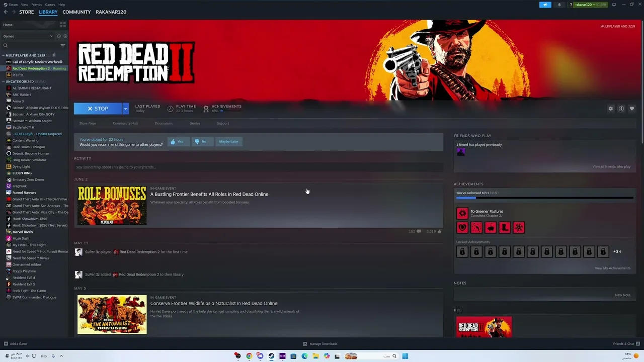The height and width of the screenshot is (362, 644).
Task: Add Red Dead Redemption 2 to favorites heart
Action: pyautogui.click(x=632, y=109)
